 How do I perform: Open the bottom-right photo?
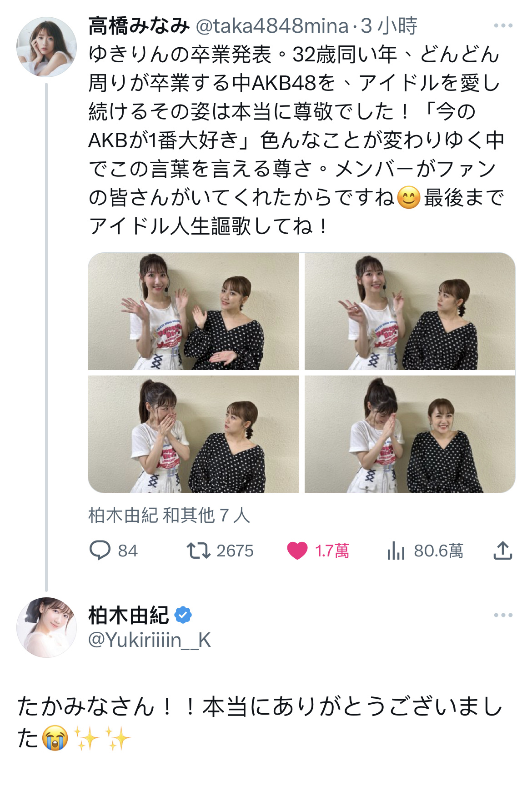[410, 434]
